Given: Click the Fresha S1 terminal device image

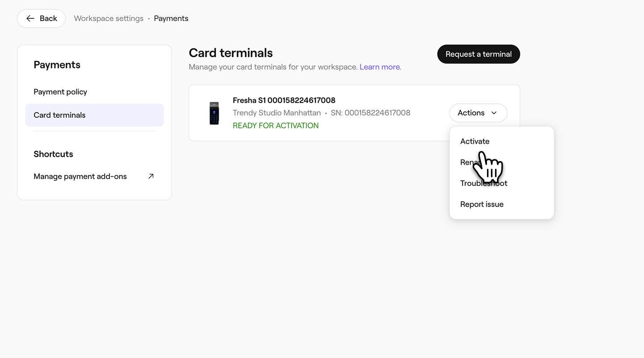Looking at the screenshot, I should 214,113.
